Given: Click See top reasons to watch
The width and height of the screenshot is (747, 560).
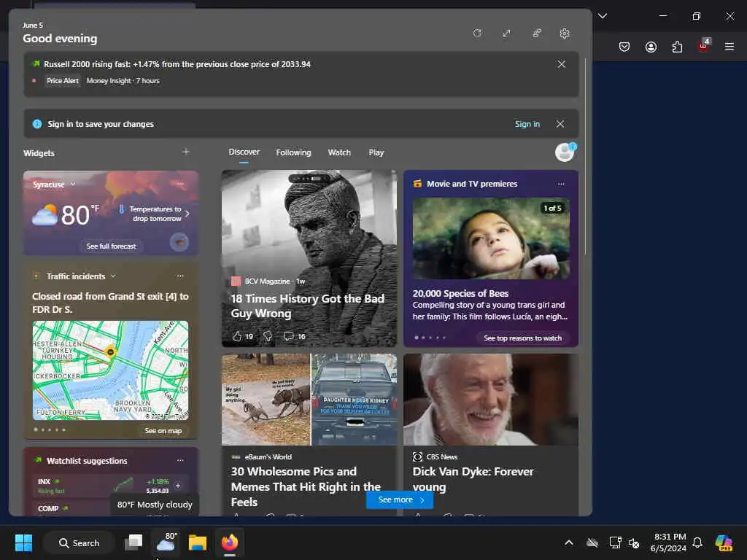Looking at the screenshot, I should (x=522, y=338).
